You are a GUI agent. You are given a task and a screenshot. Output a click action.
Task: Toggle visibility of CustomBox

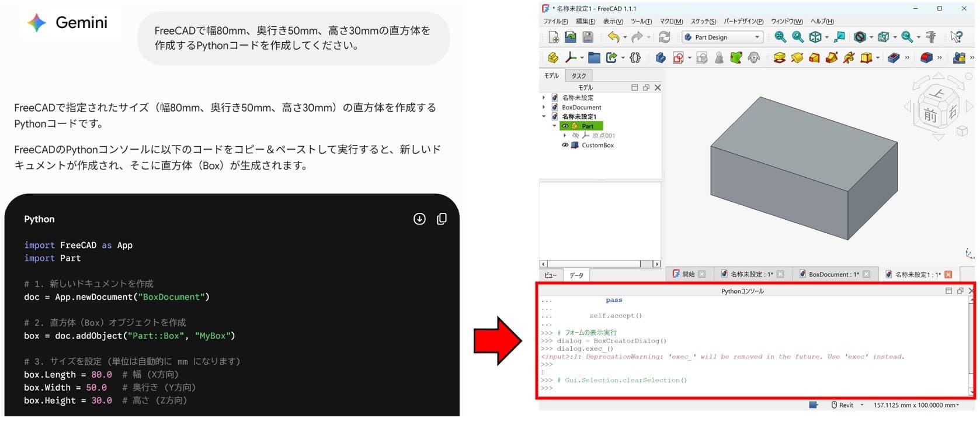click(565, 145)
